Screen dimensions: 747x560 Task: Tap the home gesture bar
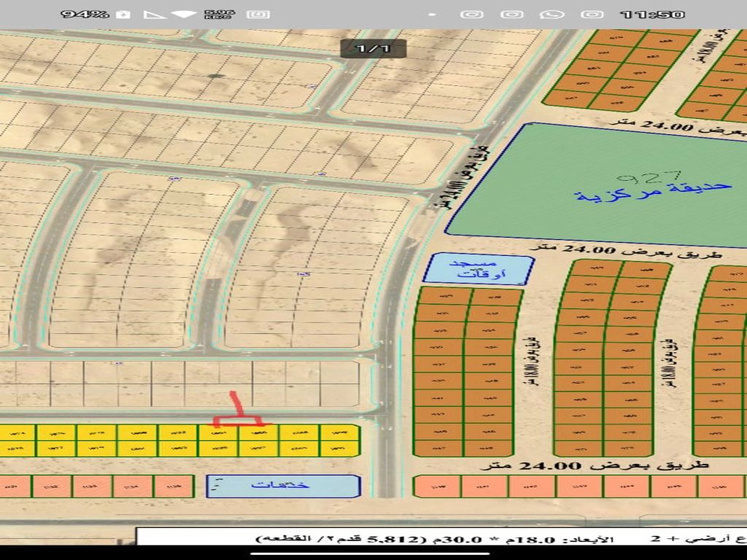click(373, 553)
